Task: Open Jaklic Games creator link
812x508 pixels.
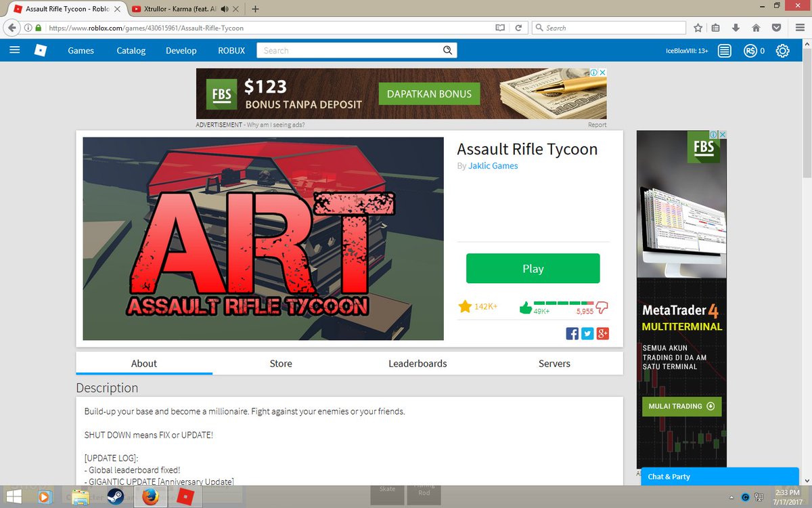Action: (493, 166)
